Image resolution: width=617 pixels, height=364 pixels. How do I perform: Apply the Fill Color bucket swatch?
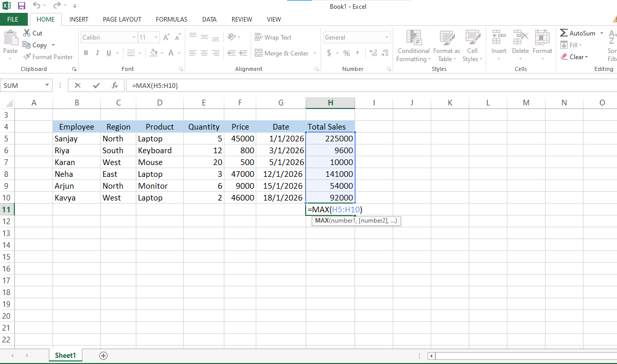[x=153, y=53]
